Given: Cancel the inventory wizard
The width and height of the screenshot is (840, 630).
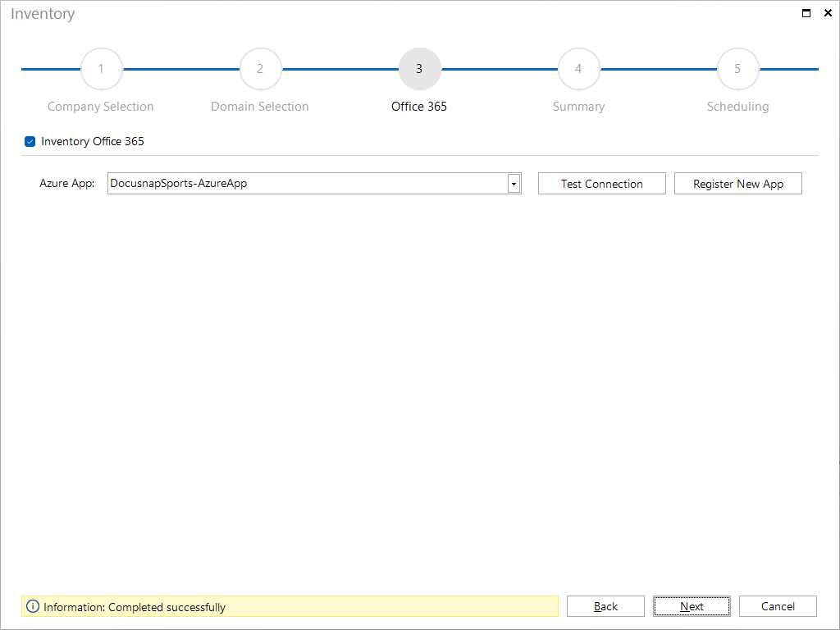Looking at the screenshot, I should 778,606.
